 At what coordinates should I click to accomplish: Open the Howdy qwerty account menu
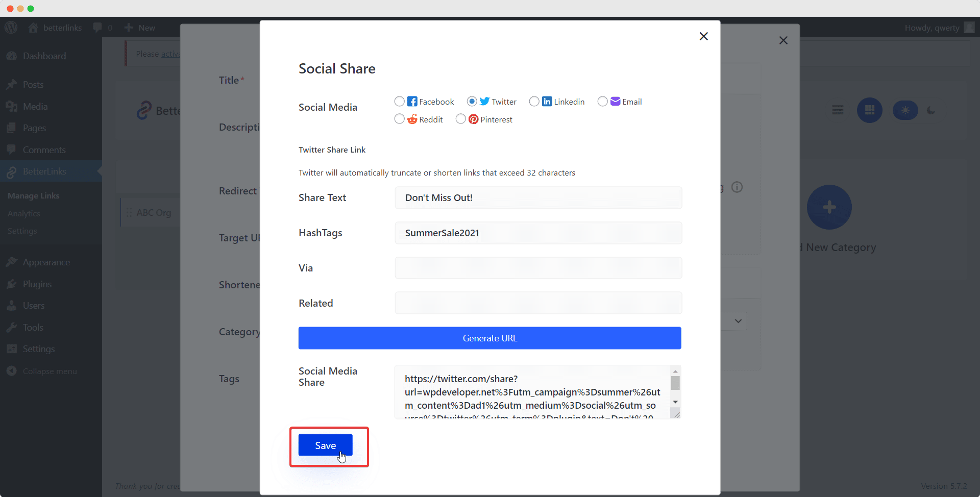point(933,27)
